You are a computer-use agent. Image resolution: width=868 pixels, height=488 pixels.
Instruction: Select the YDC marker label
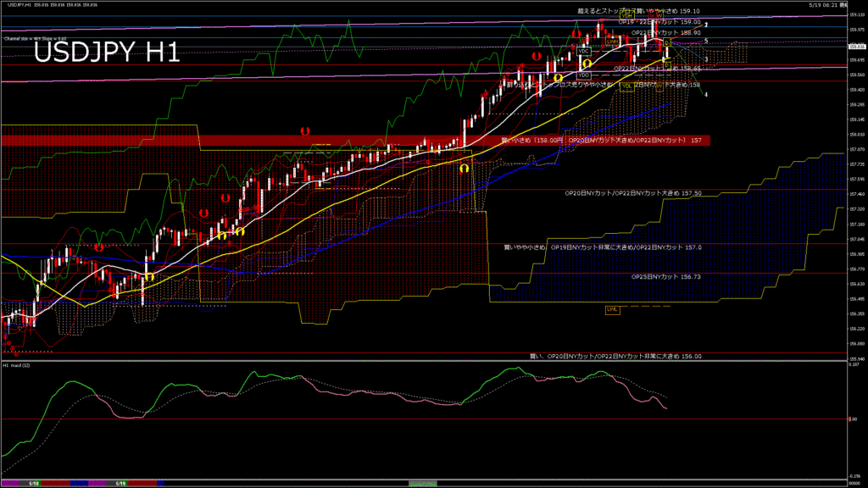tap(583, 52)
